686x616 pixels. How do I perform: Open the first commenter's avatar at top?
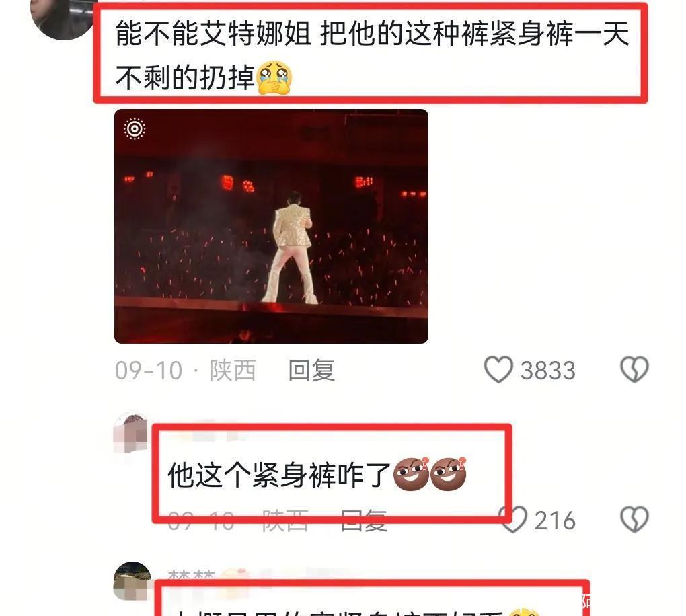[x=62, y=17]
